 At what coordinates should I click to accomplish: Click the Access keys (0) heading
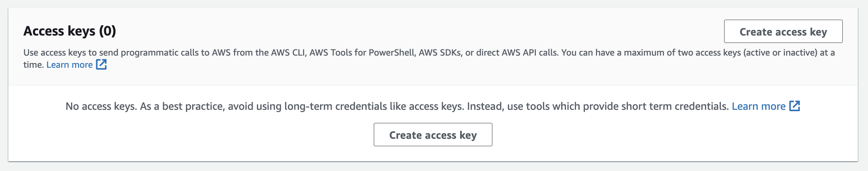tap(70, 31)
